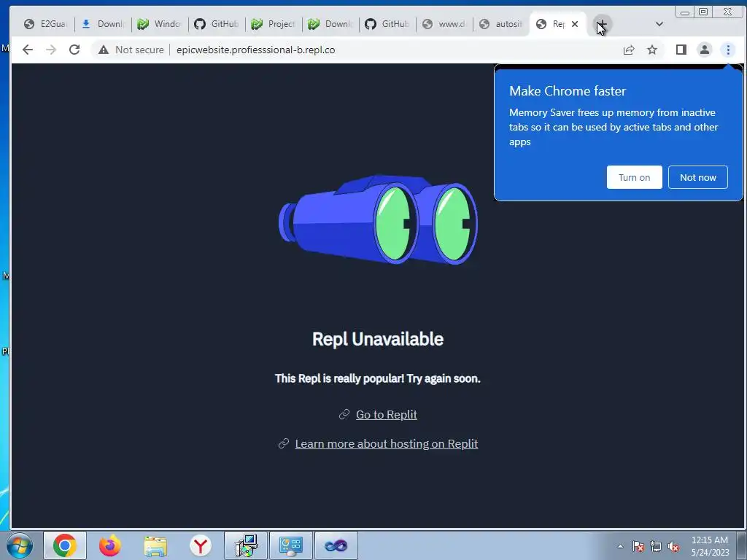Switch to the autosit tab

point(500,24)
